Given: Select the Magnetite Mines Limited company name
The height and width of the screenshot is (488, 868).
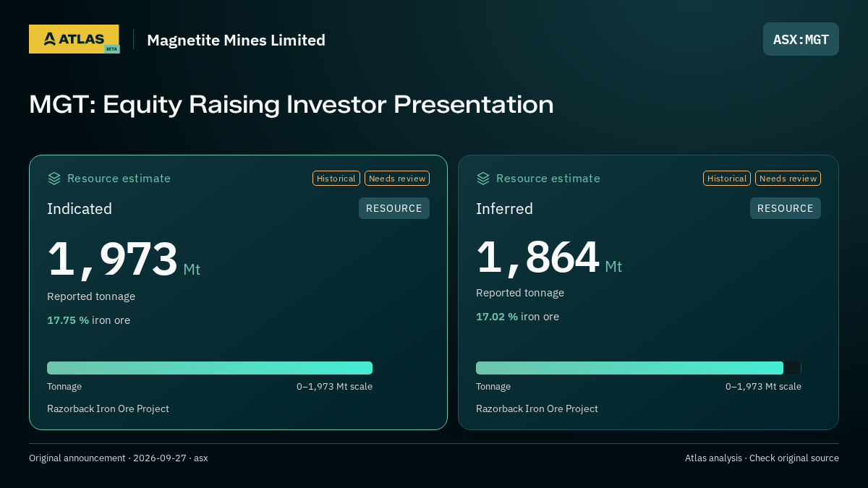Looking at the screenshot, I should [x=236, y=40].
